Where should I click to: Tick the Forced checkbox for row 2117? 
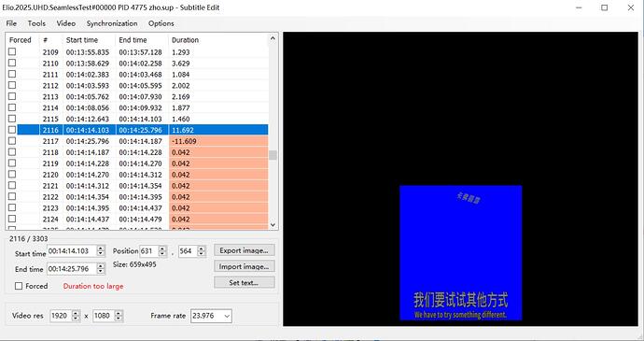coord(12,141)
